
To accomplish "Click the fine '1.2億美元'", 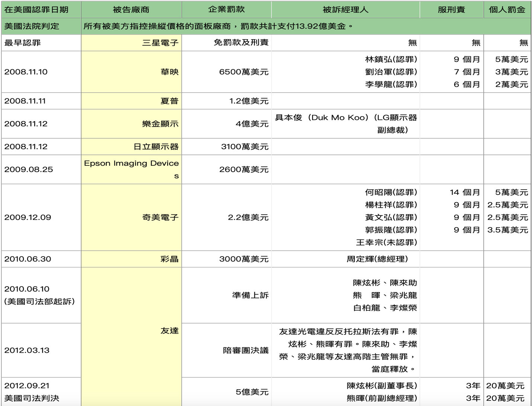I will (249, 101).
